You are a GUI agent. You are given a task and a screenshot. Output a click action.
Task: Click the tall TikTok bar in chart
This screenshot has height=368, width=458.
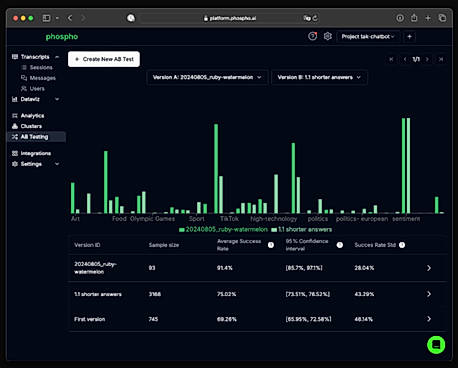(216, 169)
